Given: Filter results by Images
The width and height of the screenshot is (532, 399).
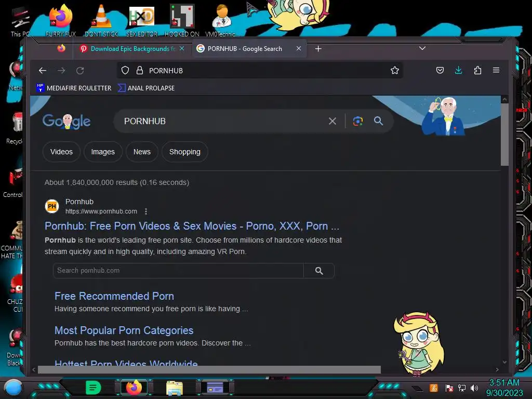Looking at the screenshot, I should tap(103, 152).
